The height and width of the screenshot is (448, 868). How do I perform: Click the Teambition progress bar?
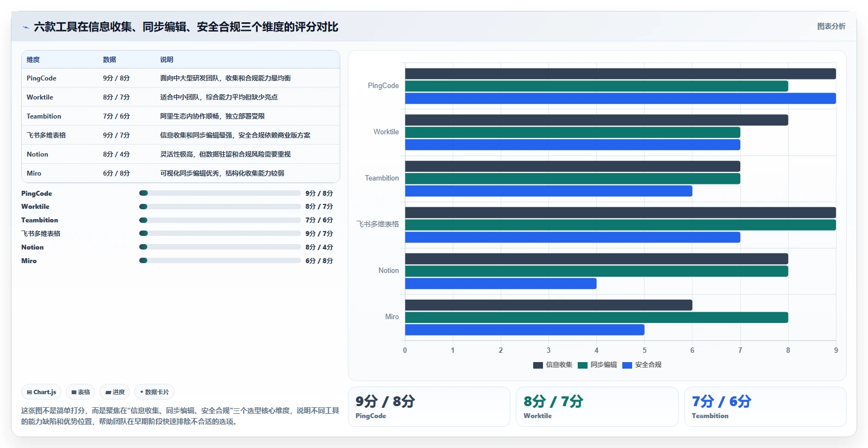click(x=220, y=220)
